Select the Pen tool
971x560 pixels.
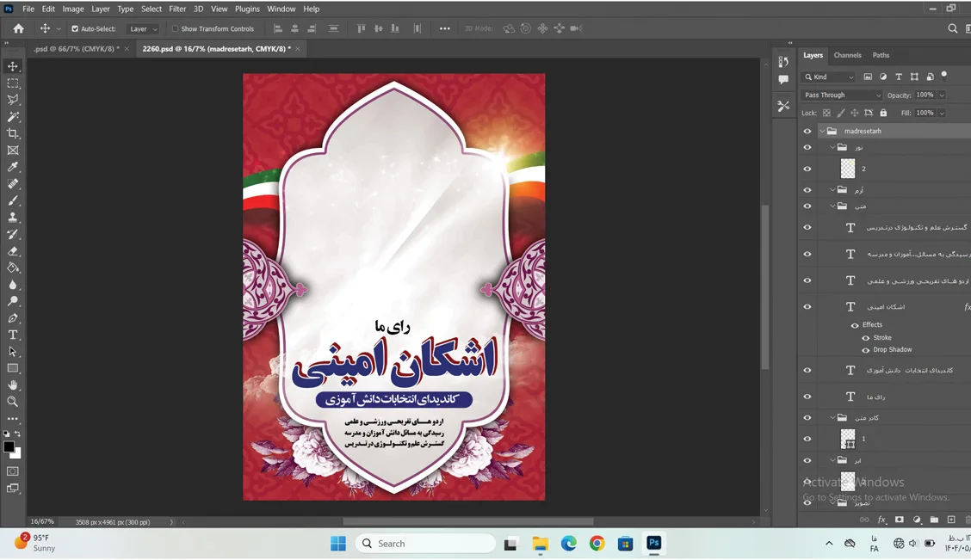[12, 318]
